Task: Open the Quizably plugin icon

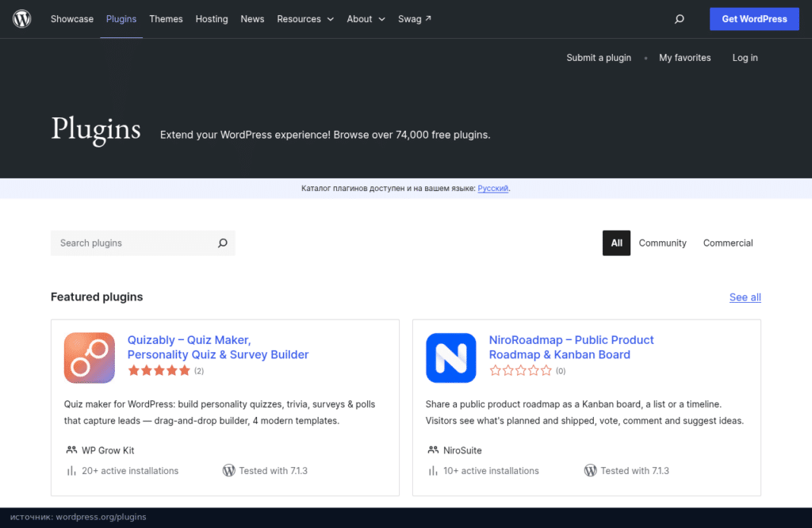Action: 90,358
